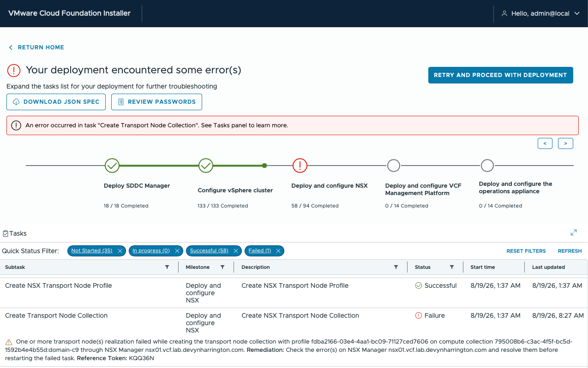The image size is (588, 368).
Task: Remove the Failed filter via its X
Action: click(278, 251)
